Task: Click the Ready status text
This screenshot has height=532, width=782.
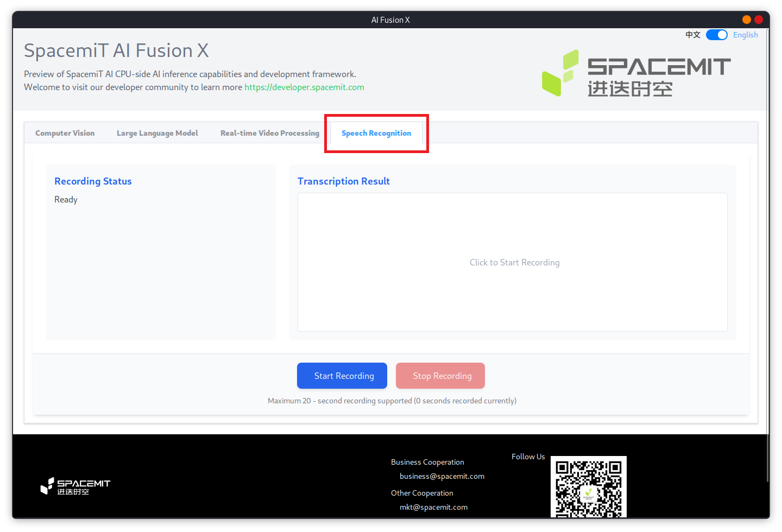Action: tap(66, 200)
